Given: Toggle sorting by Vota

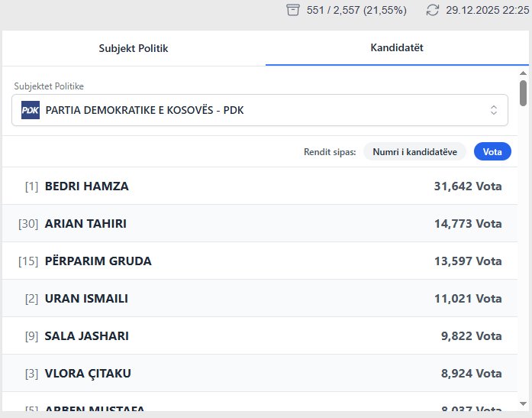Looking at the screenshot, I should coord(492,152).
